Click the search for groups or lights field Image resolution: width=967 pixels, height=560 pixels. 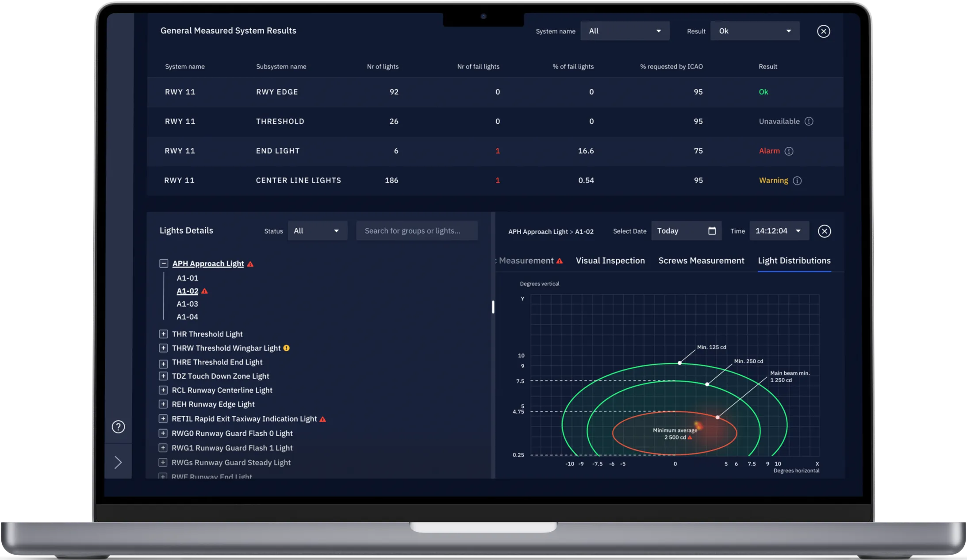pyautogui.click(x=417, y=230)
